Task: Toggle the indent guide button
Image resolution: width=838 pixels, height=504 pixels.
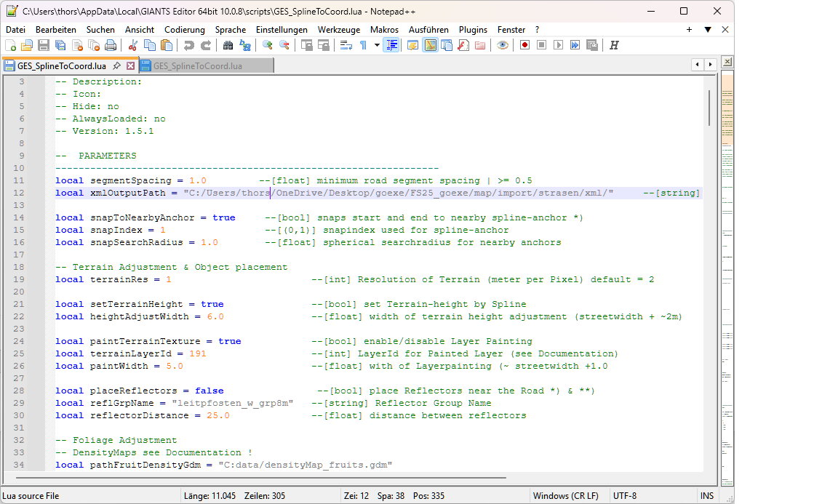Action: pyautogui.click(x=392, y=45)
